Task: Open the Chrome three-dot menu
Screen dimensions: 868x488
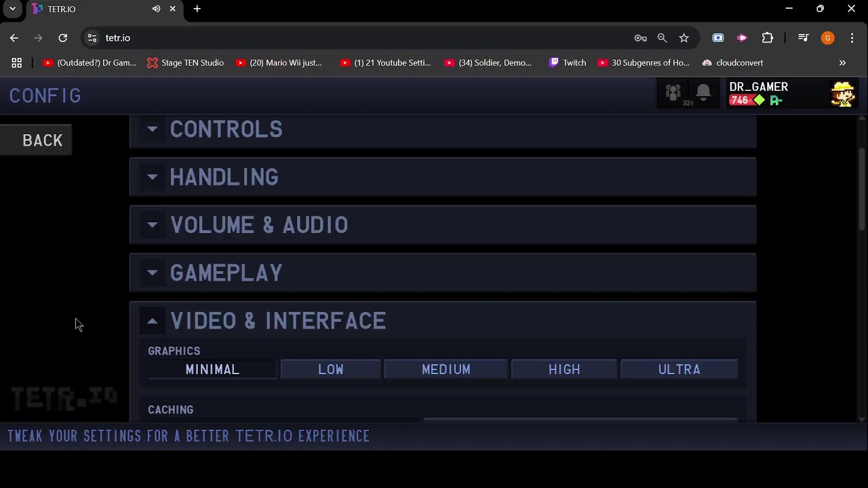Action: coord(852,38)
